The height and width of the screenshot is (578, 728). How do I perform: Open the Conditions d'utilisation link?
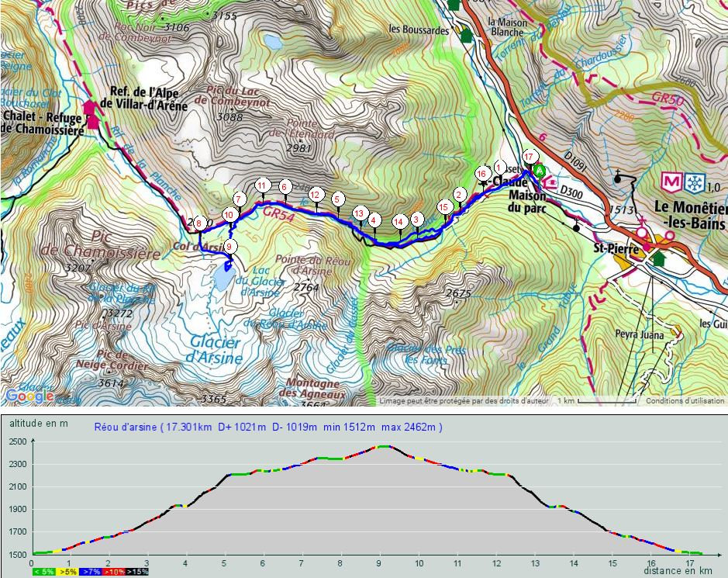[685, 401]
